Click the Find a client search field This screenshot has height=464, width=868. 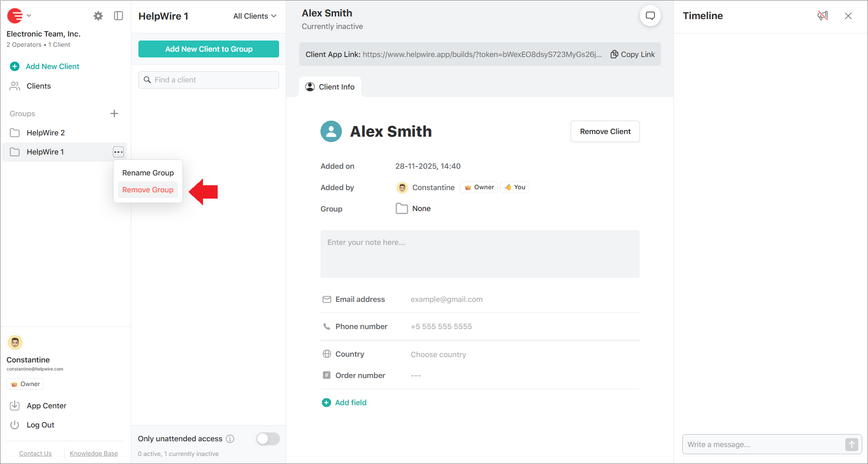[x=208, y=80]
